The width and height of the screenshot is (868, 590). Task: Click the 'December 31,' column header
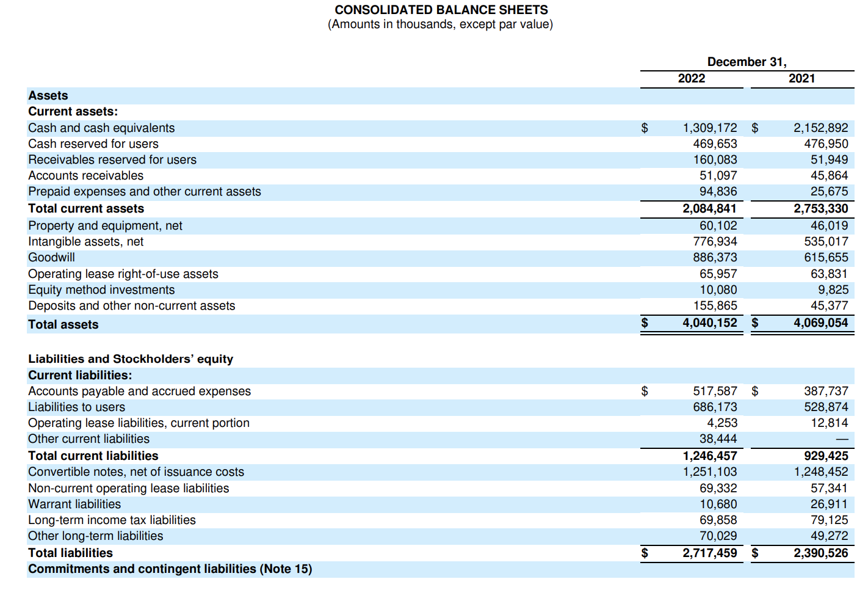747,62
